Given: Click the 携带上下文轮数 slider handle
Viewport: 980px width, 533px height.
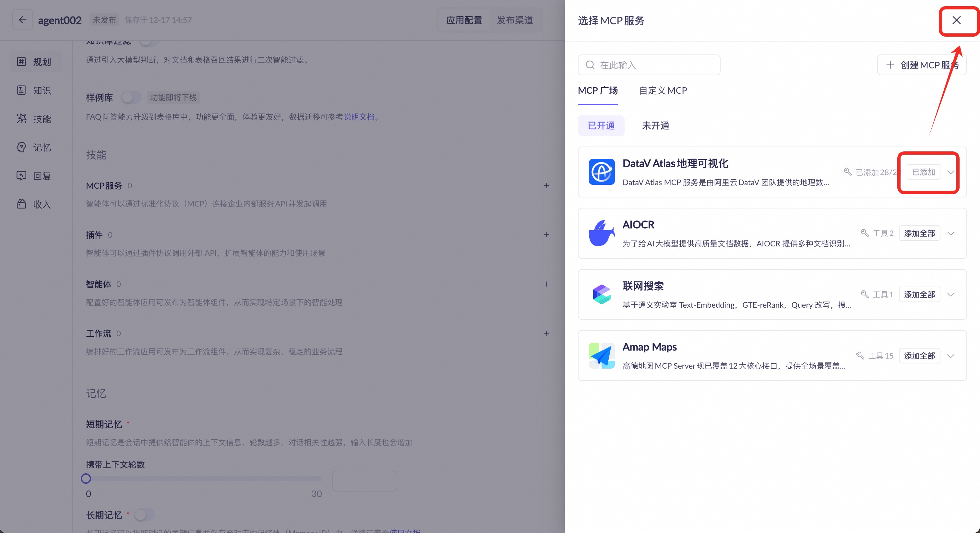Looking at the screenshot, I should pyautogui.click(x=86, y=478).
